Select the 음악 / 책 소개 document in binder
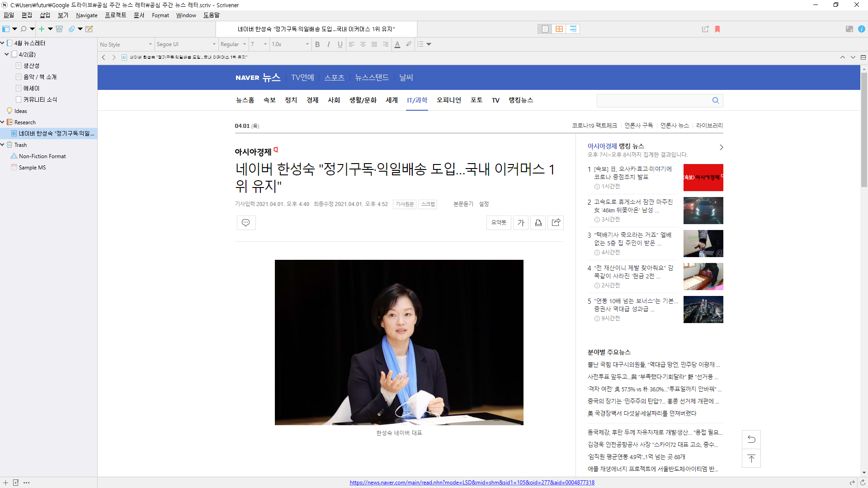 40,77
